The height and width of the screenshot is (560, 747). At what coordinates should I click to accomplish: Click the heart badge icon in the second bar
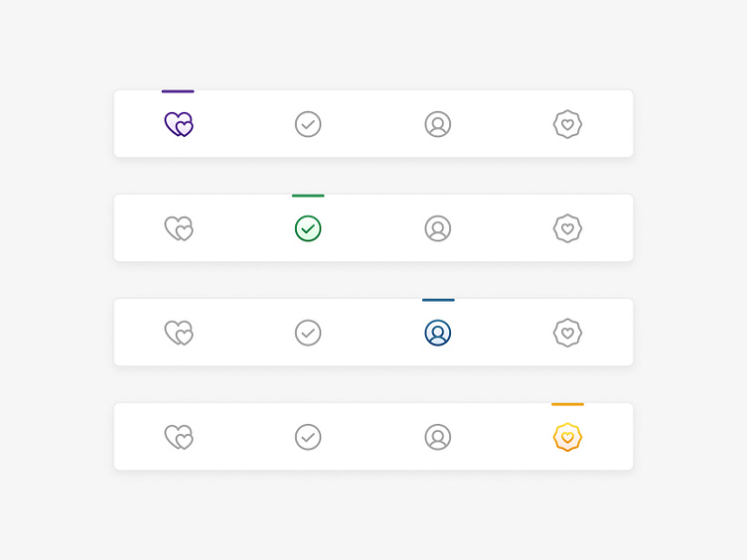(567, 228)
